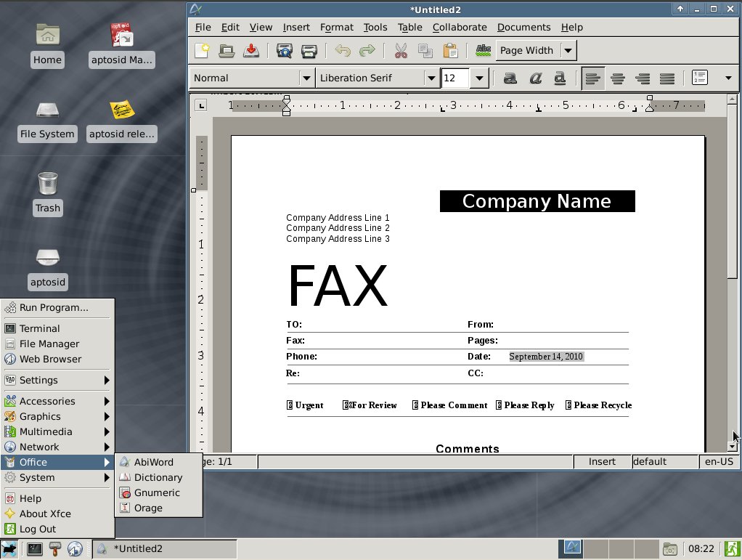The height and width of the screenshot is (560, 742).
Task: Launch Gnumeric from Office submenu
Action: [x=158, y=492]
